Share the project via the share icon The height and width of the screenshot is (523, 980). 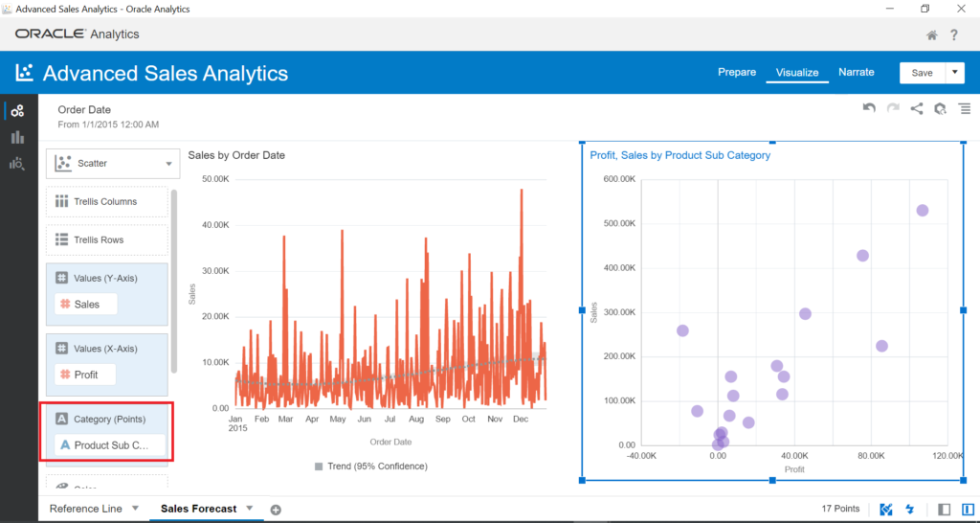point(916,108)
